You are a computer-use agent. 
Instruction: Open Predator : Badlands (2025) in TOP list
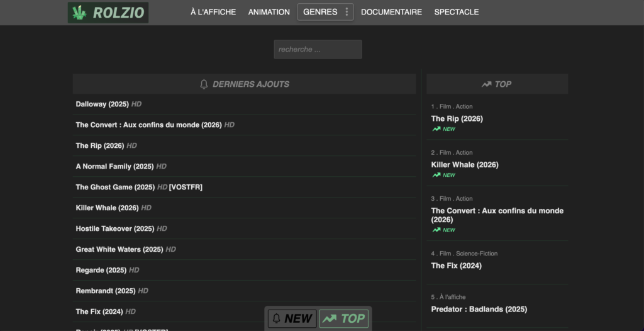[479, 309]
